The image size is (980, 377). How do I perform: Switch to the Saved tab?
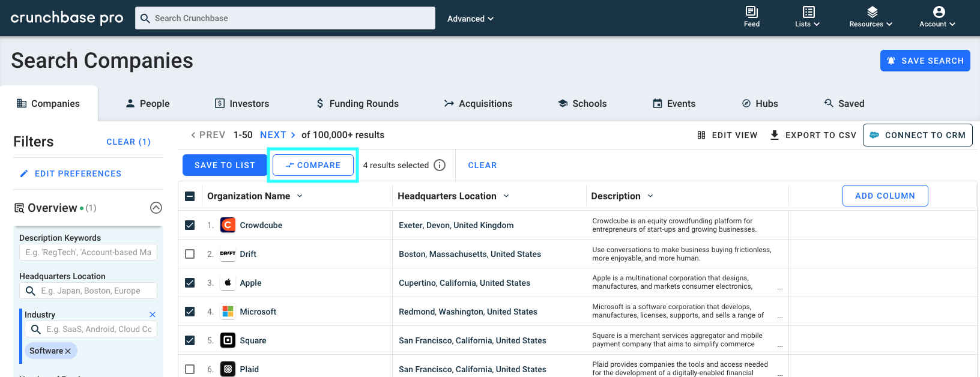(x=844, y=103)
